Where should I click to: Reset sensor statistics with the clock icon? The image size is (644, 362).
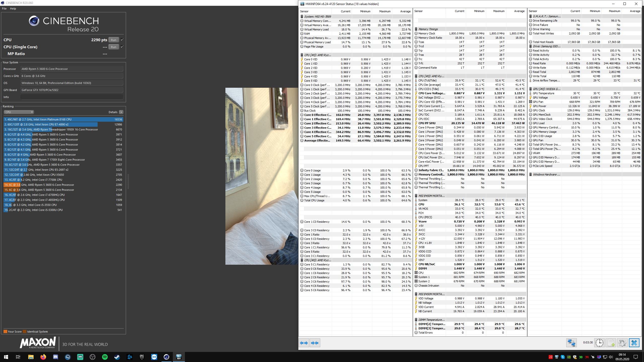click(599, 343)
